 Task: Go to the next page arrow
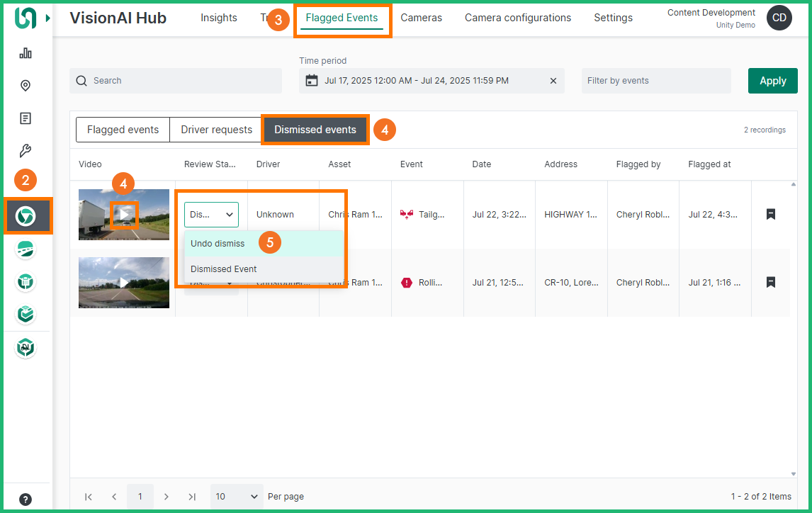tap(167, 497)
